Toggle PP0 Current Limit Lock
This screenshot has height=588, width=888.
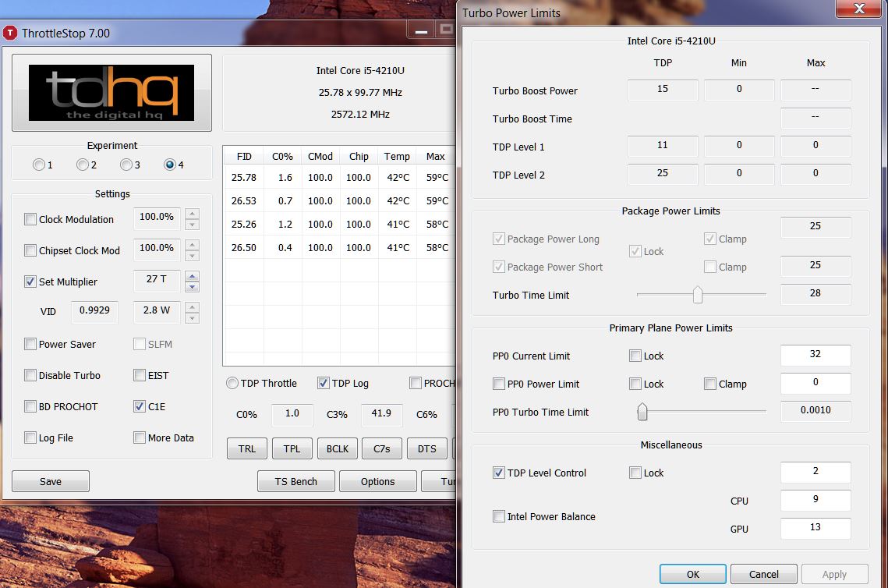pyautogui.click(x=635, y=356)
